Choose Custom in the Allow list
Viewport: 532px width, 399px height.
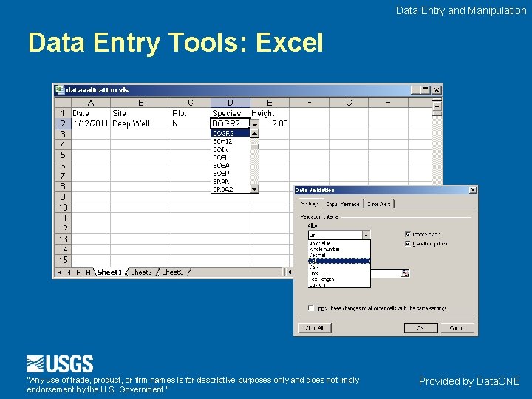pyautogui.click(x=339, y=284)
